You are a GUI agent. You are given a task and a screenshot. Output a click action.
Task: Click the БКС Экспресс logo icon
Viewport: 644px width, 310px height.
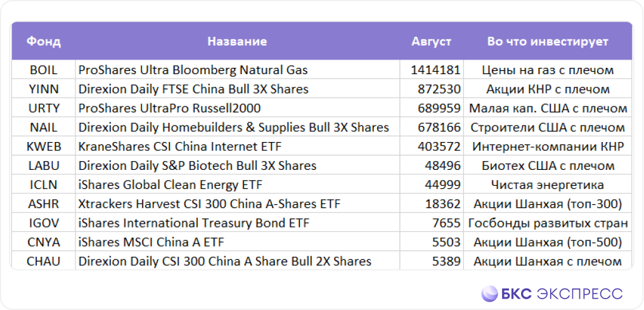point(489,293)
